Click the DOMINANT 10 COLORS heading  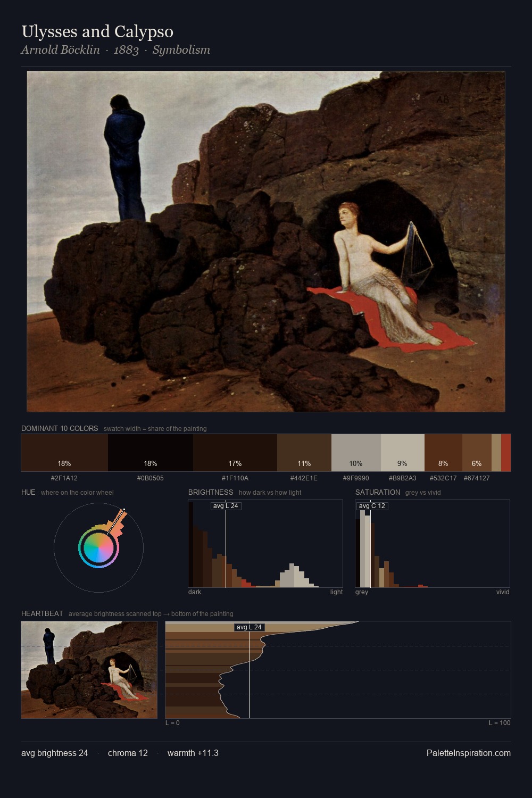(x=60, y=428)
